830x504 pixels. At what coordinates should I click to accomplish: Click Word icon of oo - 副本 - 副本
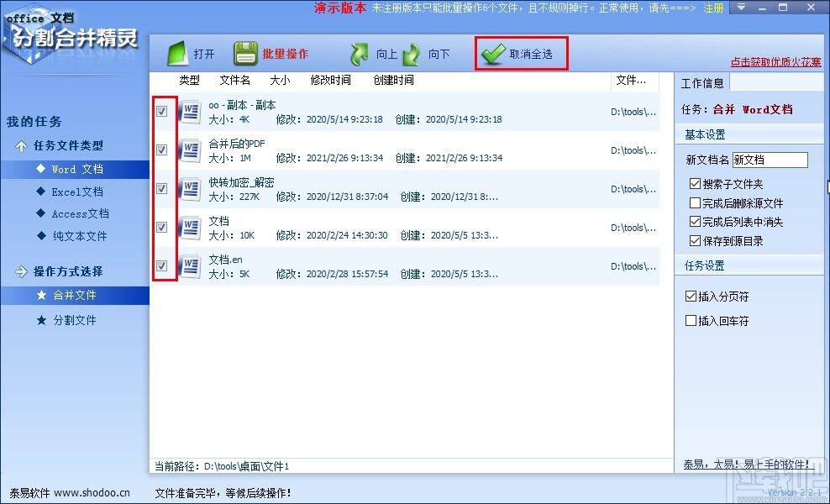coord(190,112)
